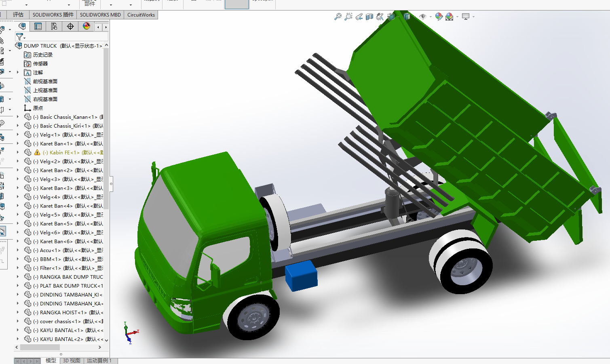The image size is (610, 364).
Task: Click the View Orientation cube icon
Action: (390, 17)
